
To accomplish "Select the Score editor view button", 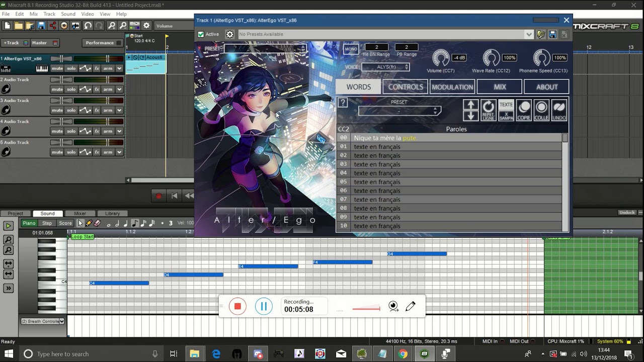I will coord(65,223).
